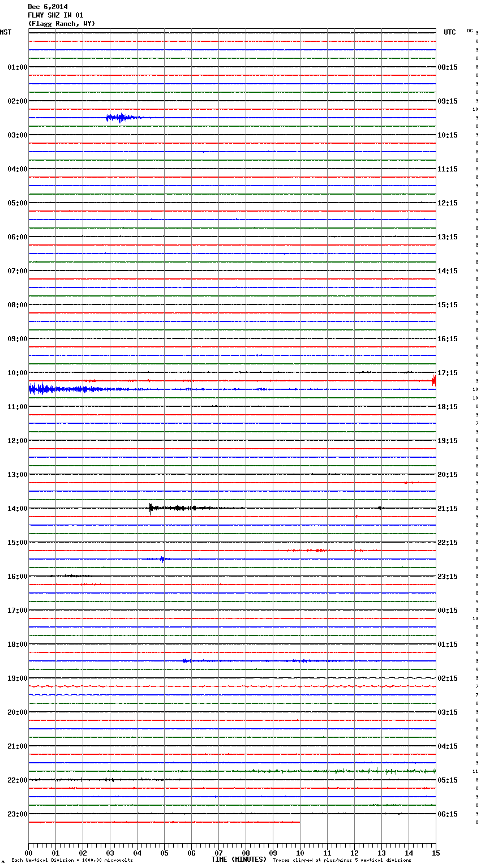Viewport: 481px width, 868px height.
Task: Select the station code FLWY SHZ IW 01
Action: coord(55,15)
